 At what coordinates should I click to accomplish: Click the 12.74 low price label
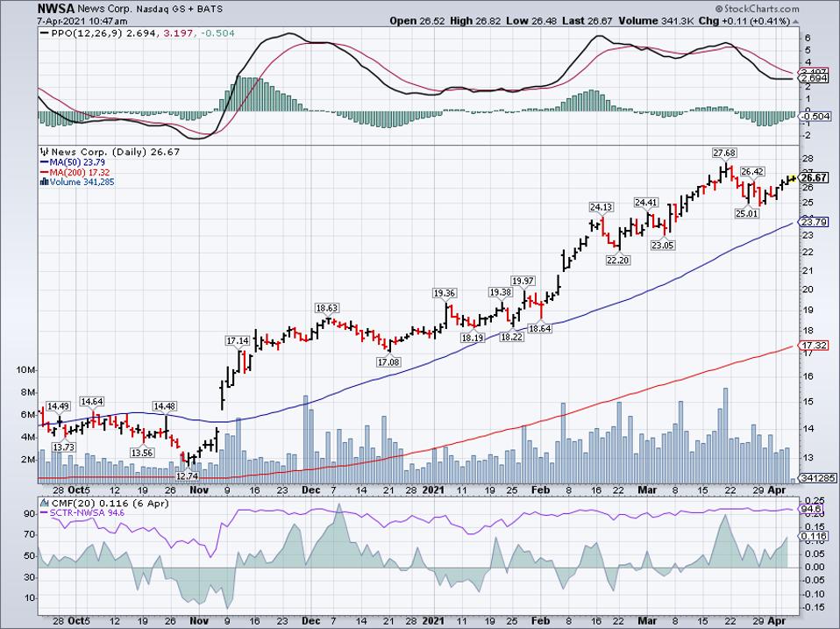pyautogui.click(x=187, y=475)
